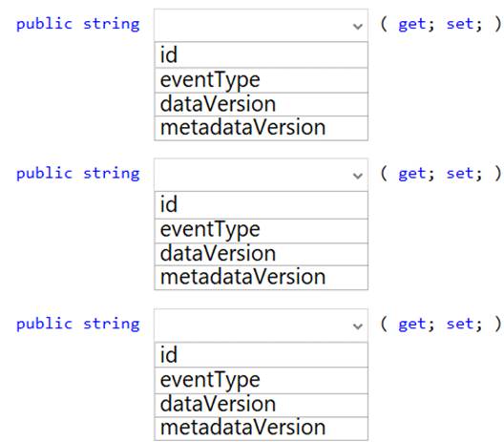Pick metadataVersion in the third dropdown list

click(261, 429)
